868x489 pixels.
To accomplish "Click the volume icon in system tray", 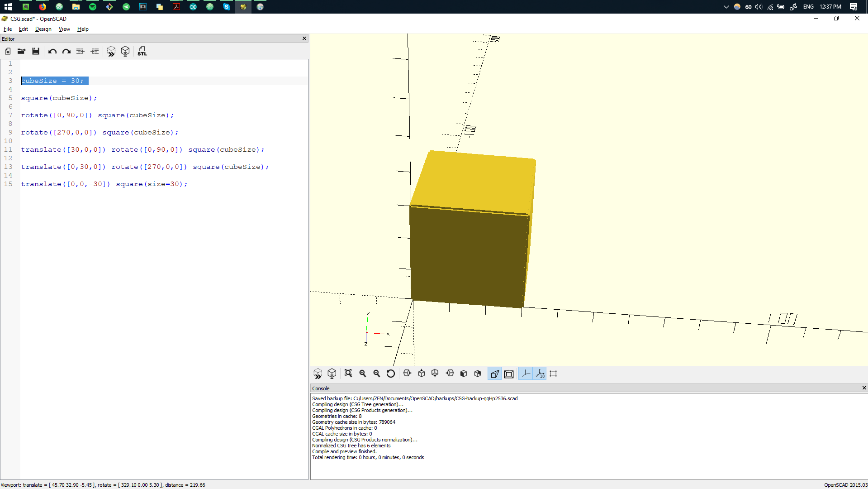I will (x=759, y=7).
